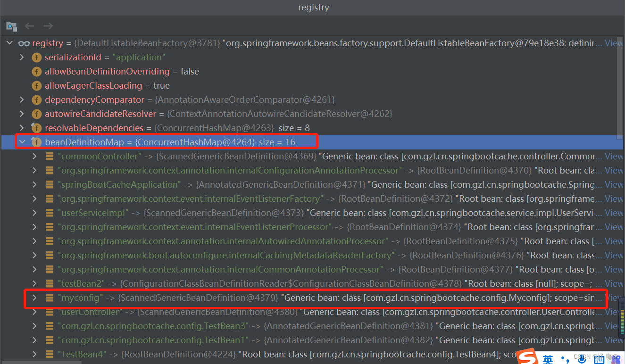Click the new class-level watch toolbar icon

tap(11, 26)
